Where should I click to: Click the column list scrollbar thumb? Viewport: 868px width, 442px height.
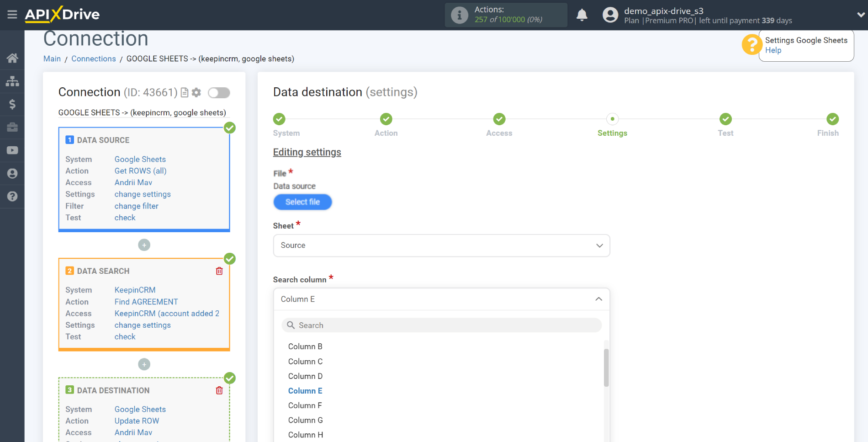point(606,368)
